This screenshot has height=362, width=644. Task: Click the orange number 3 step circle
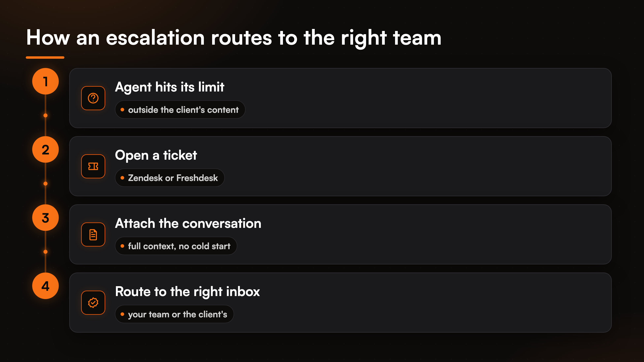coord(45,218)
